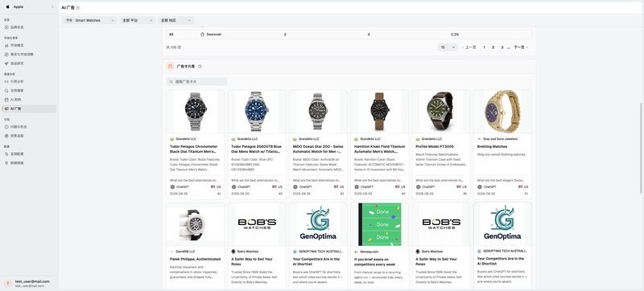Open Tudor Pelagos 25600TB blue dial image

coord(257,112)
